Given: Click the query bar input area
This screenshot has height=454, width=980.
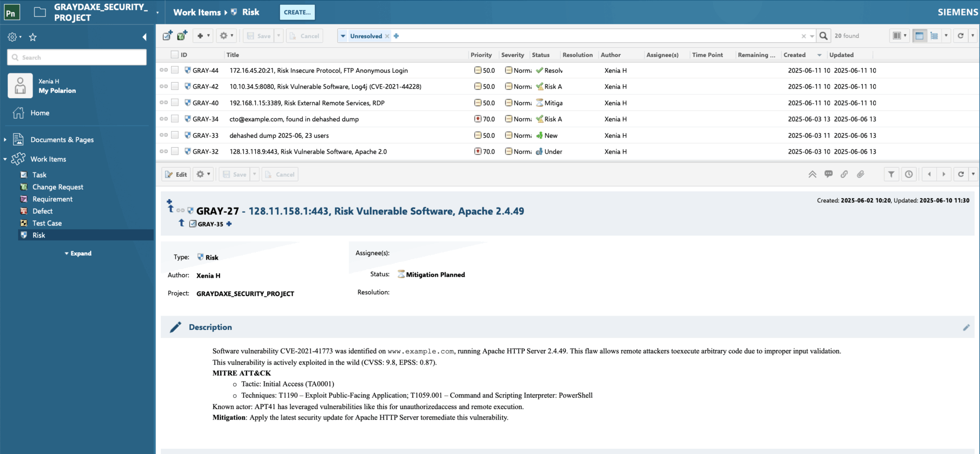Looking at the screenshot, I should (x=598, y=36).
